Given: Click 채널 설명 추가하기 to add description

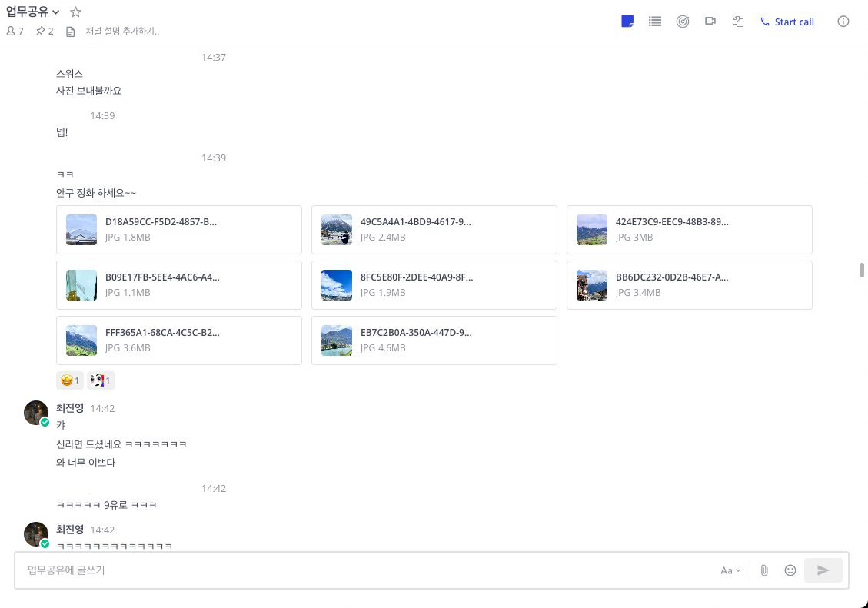Looking at the screenshot, I should click(x=122, y=31).
